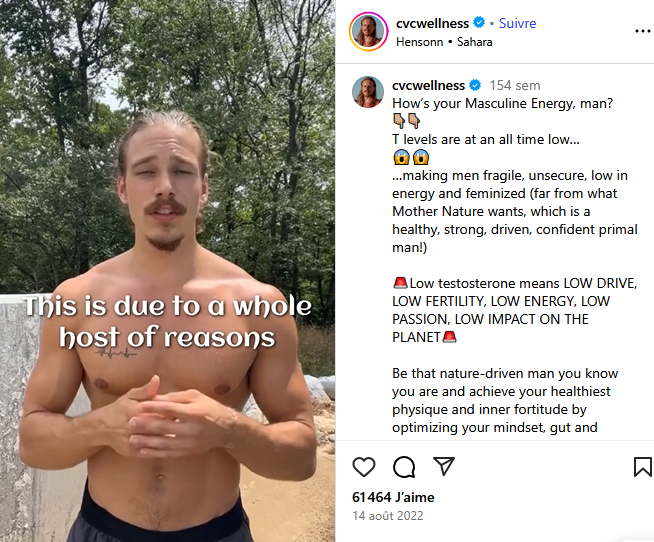Pause the video by clicking it

pyautogui.click(x=167, y=271)
